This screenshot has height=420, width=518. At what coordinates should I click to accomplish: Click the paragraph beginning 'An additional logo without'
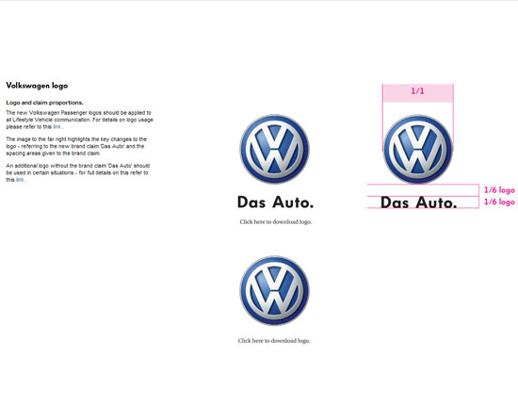pyautogui.click(x=78, y=172)
